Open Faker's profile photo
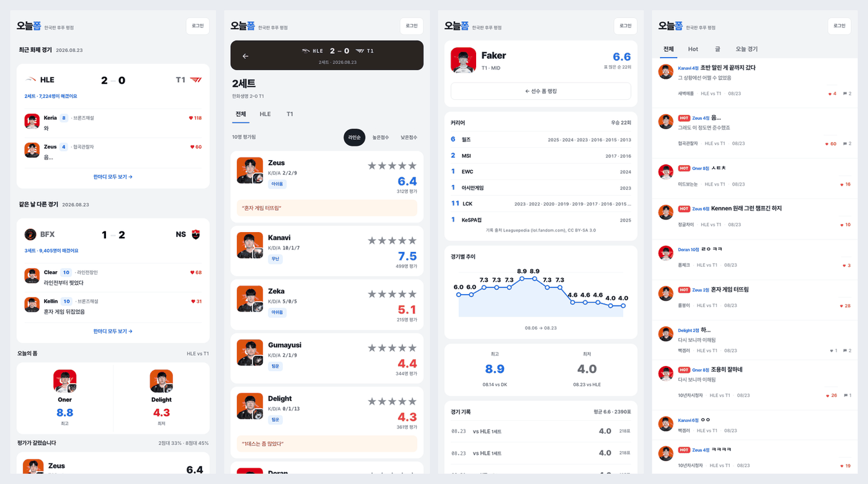The width and height of the screenshot is (868, 484). (463, 60)
